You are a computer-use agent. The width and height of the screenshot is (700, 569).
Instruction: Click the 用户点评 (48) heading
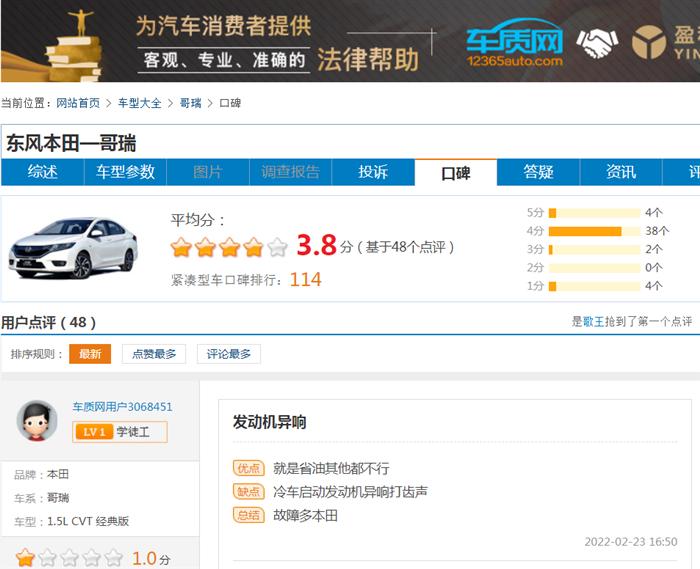pos(48,322)
